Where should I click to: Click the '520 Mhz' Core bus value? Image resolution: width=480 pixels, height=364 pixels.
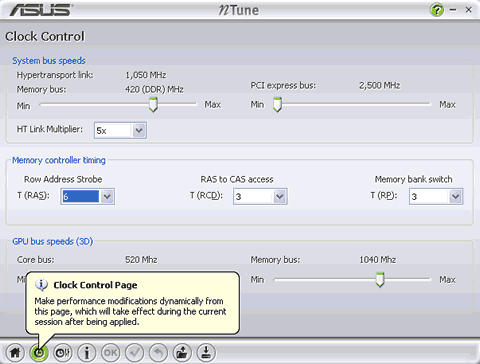[x=141, y=260]
